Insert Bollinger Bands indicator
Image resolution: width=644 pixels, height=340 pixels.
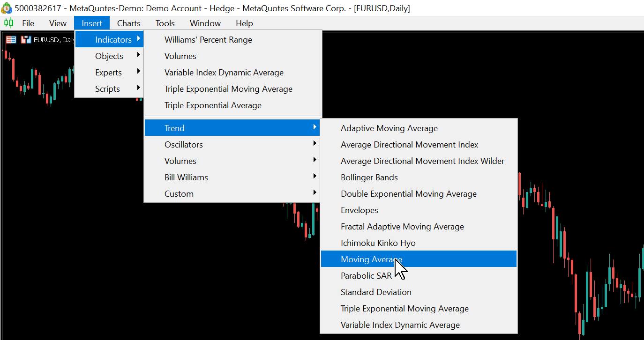419,177
